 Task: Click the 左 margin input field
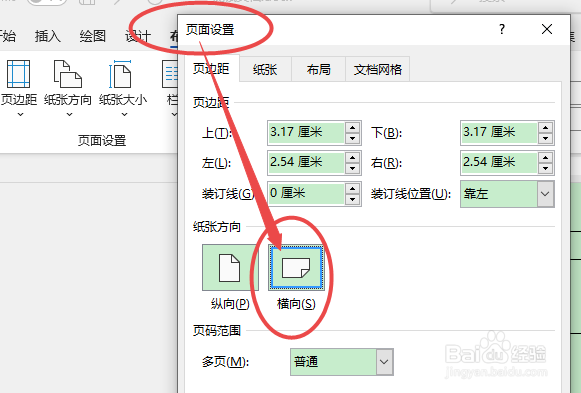point(306,163)
